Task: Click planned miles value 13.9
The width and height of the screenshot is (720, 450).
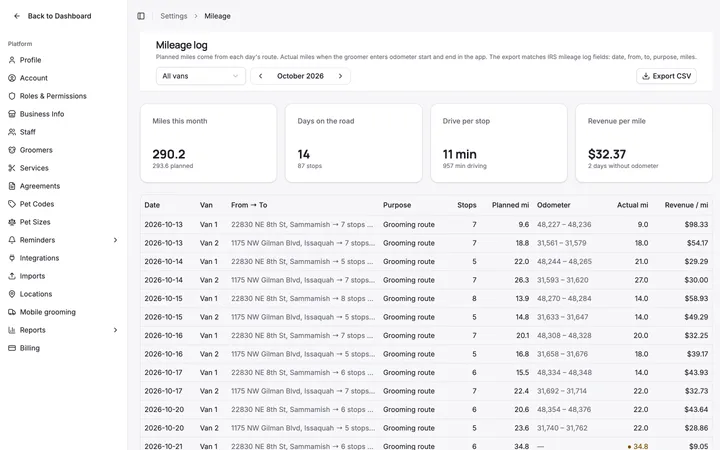Action: [x=522, y=298]
